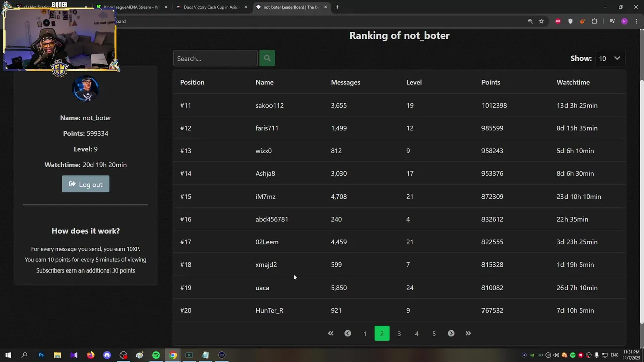This screenshot has width=644, height=362.
Task: Click the page vertical scrollbar
Action: click(641, 201)
